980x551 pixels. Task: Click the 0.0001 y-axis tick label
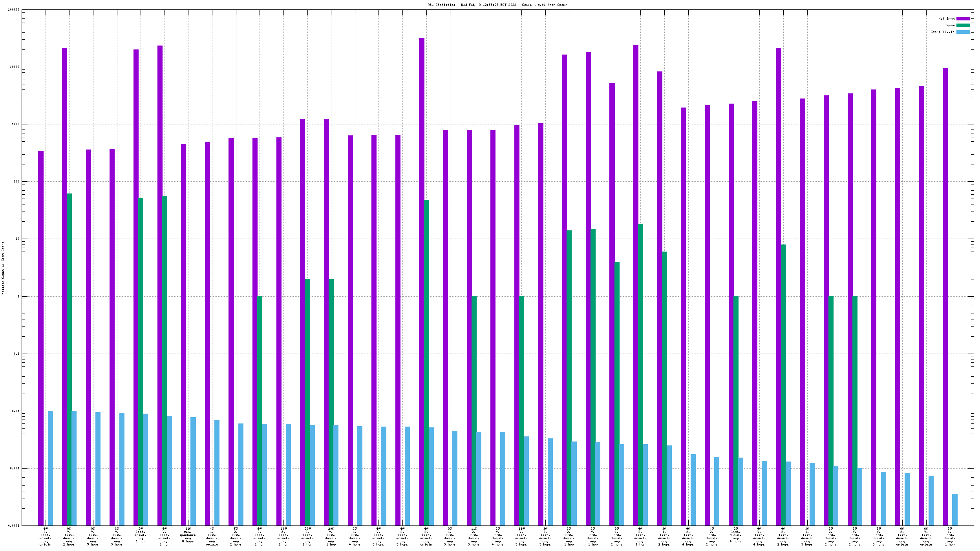tap(14, 525)
